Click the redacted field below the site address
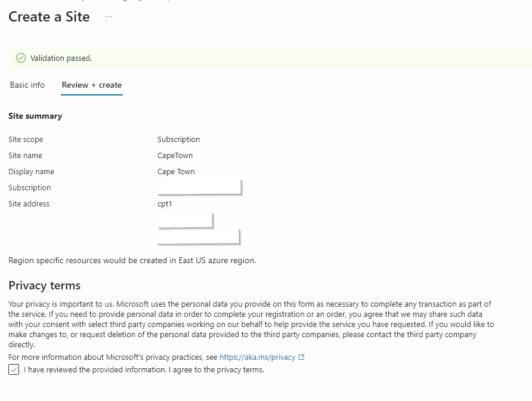 (185, 220)
